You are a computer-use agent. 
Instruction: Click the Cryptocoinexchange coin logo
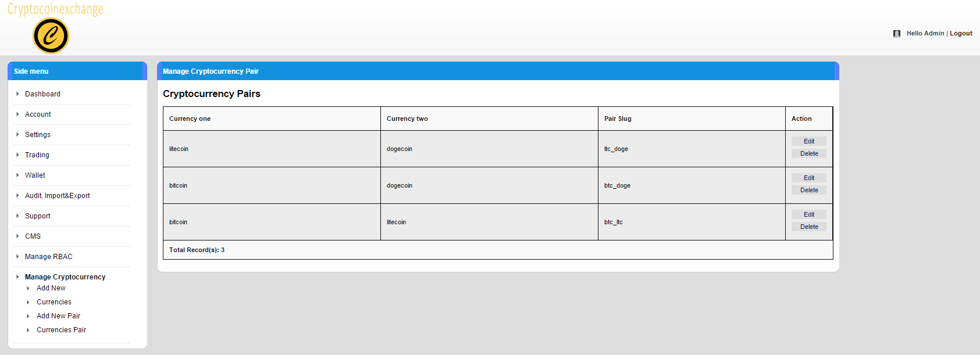coord(51,36)
